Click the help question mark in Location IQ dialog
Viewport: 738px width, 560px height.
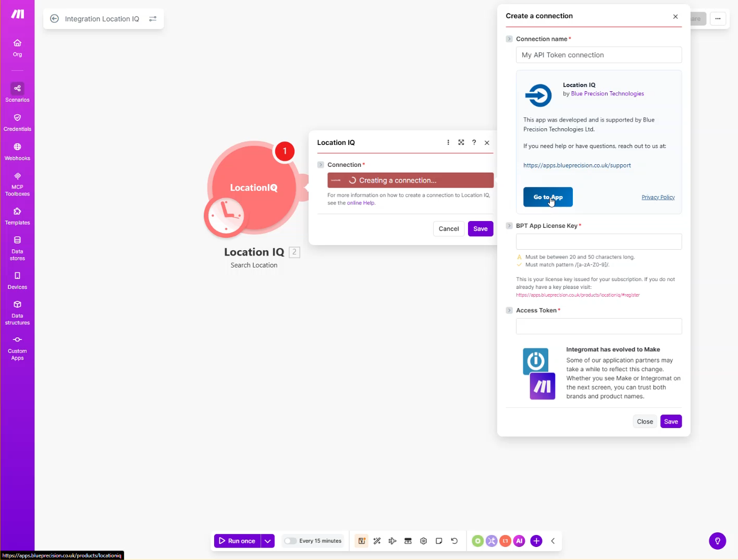[474, 142]
